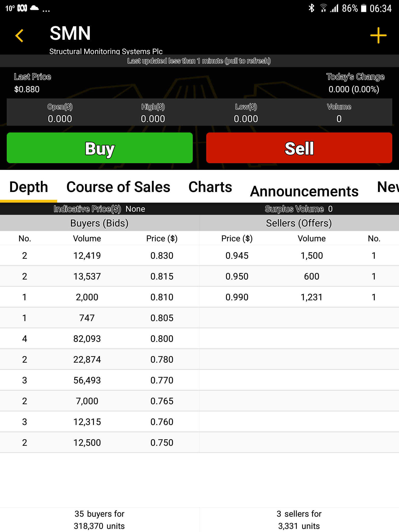Tap the 06:34 clock
The width and height of the screenshot is (399, 532).
(x=381, y=8)
